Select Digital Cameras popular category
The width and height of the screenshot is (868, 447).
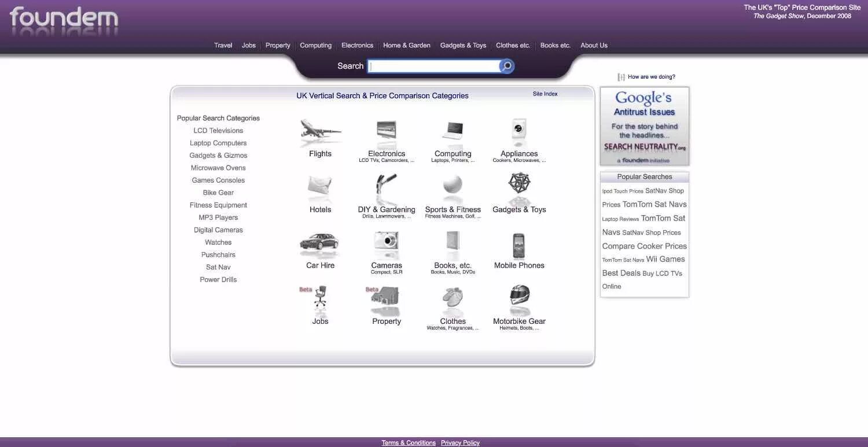pos(218,230)
